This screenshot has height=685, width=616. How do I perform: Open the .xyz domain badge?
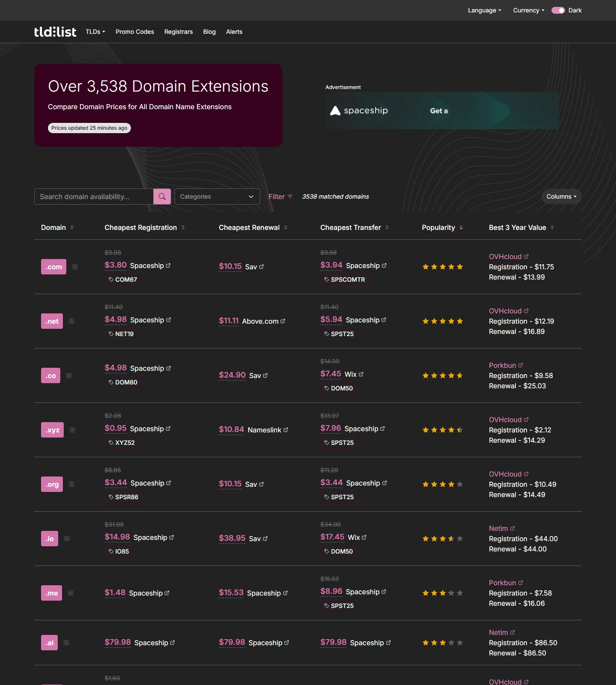[52, 430]
